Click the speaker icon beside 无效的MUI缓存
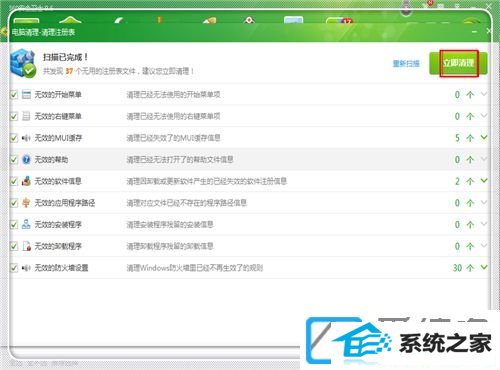Screen dimensions: 500x370 point(26,138)
